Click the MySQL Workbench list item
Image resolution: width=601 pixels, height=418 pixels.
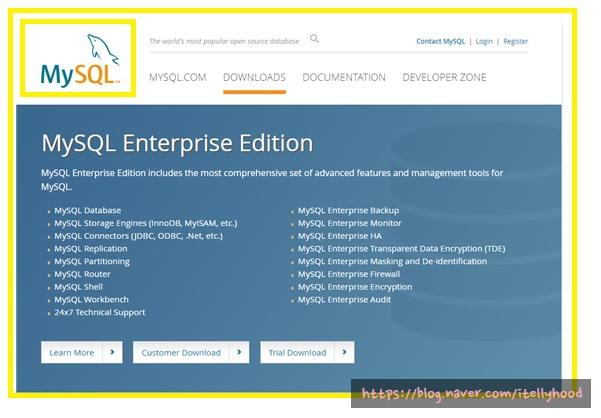92,299
